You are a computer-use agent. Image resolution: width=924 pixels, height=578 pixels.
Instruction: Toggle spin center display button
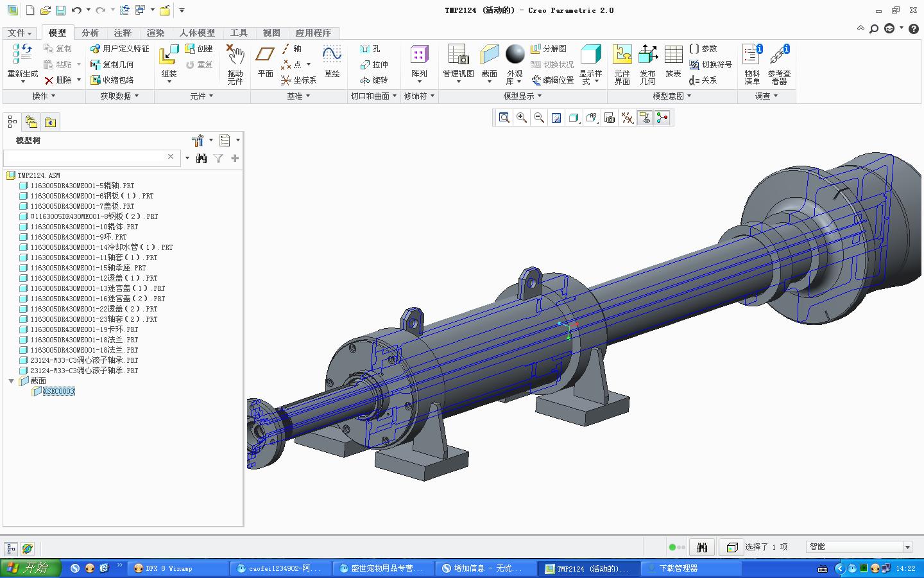coord(662,118)
